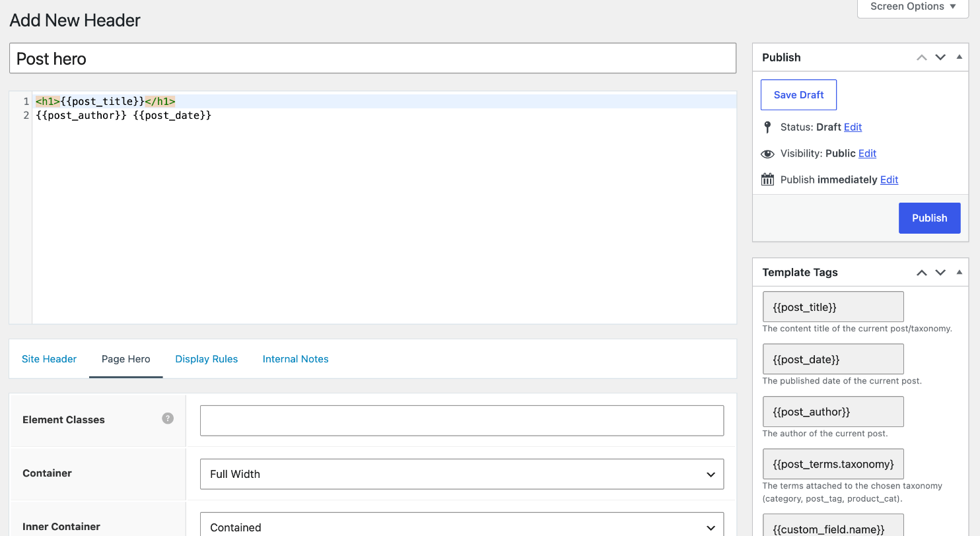
Task: Click the Element Classes label
Action: point(63,420)
